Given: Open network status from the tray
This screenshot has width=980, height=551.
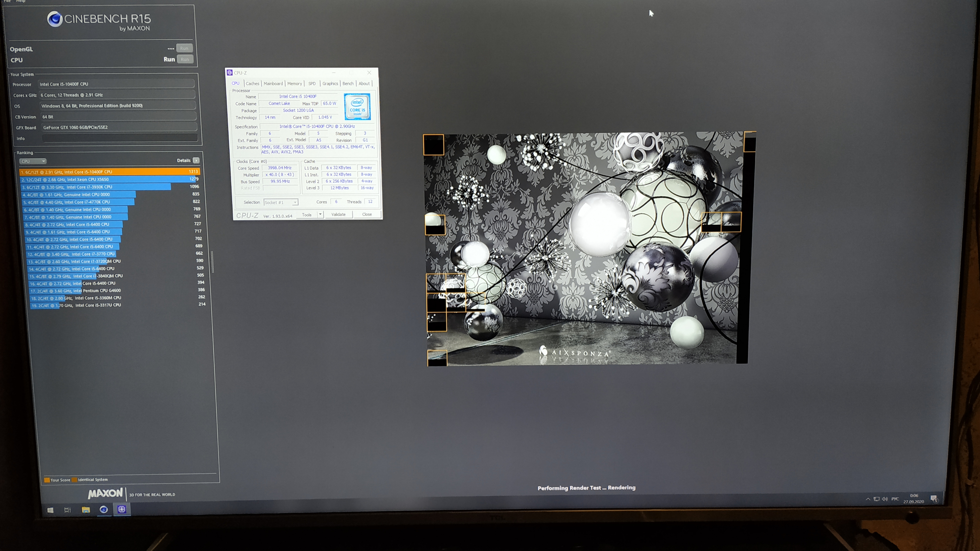Looking at the screenshot, I should (876, 499).
